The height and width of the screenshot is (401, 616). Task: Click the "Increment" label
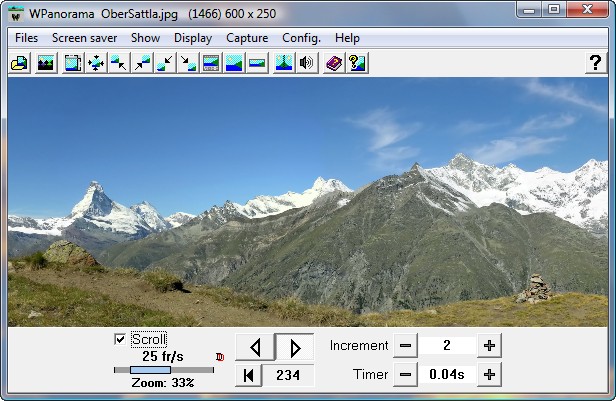pyautogui.click(x=359, y=346)
